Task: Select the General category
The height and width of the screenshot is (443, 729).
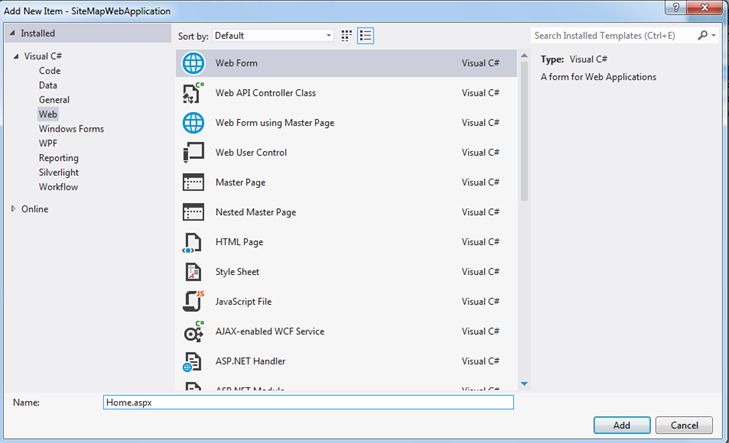Action: pos(54,99)
